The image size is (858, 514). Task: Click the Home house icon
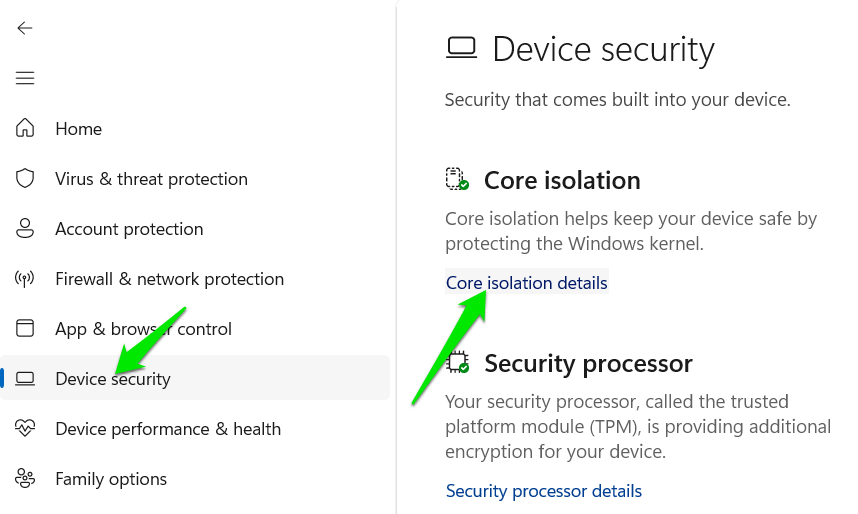click(25, 129)
